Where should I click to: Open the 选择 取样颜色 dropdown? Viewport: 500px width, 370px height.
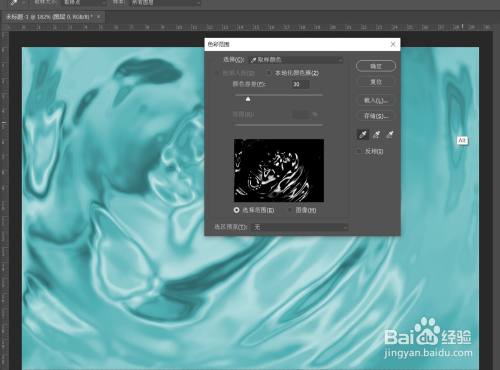[x=296, y=60]
